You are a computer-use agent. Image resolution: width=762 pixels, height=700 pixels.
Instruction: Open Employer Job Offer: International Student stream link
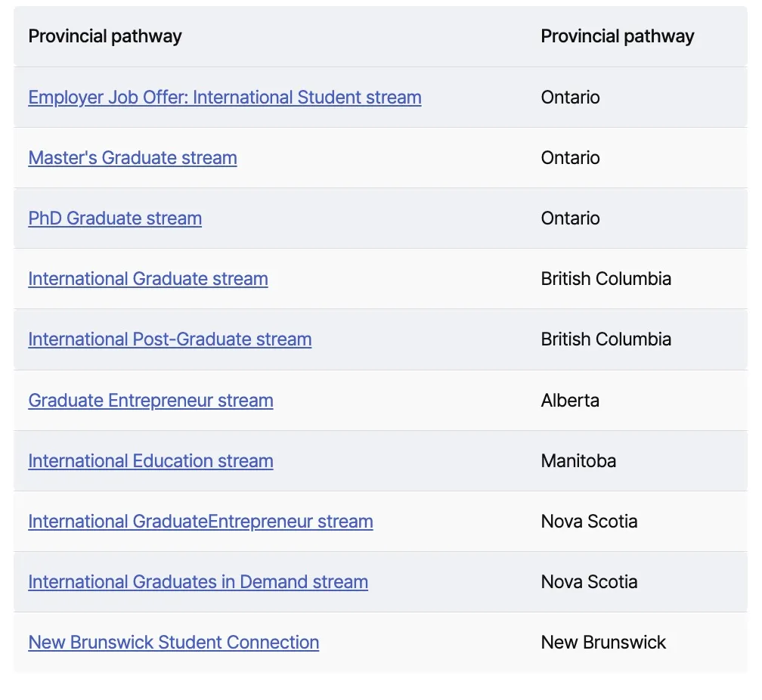click(225, 98)
